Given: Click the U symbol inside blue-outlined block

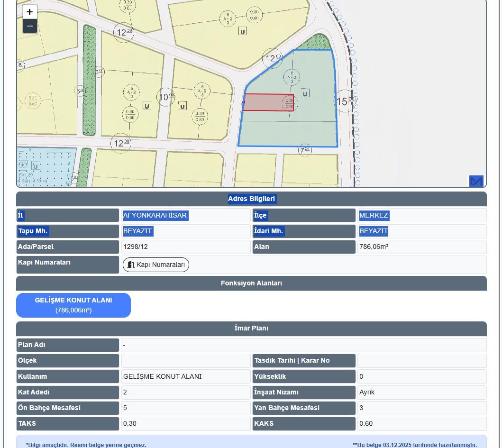Looking at the screenshot, I should click(305, 93).
